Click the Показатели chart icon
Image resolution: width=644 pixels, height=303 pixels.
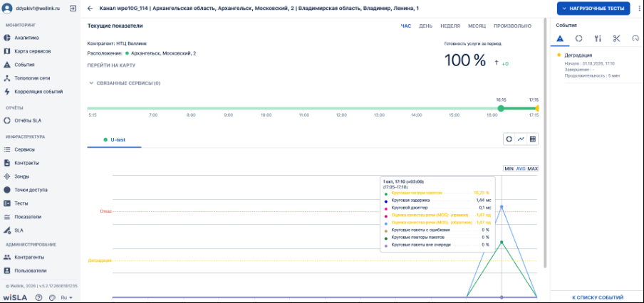[x=6, y=217]
